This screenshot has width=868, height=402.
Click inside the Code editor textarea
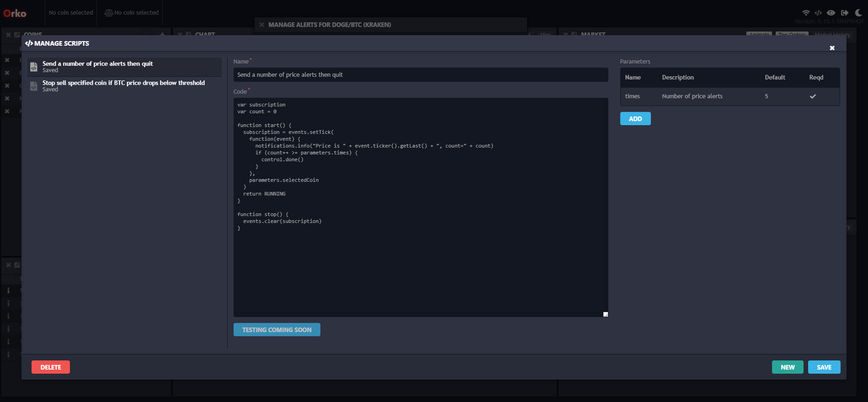pos(421,207)
